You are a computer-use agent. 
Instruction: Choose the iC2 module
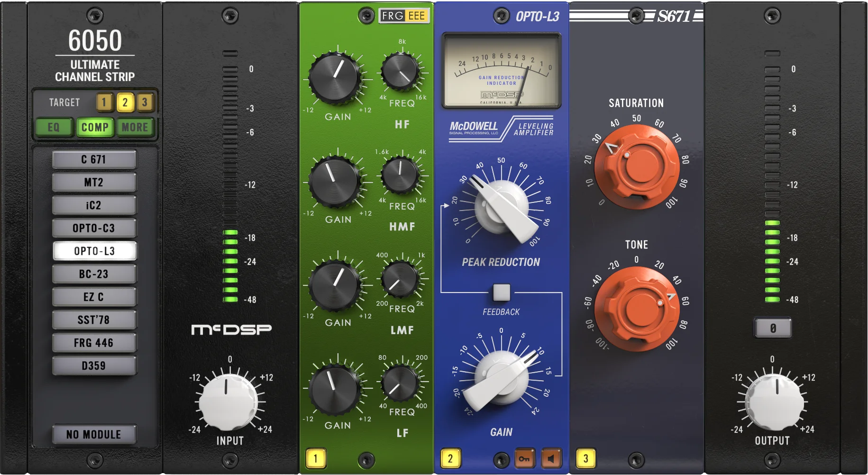[94, 205]
